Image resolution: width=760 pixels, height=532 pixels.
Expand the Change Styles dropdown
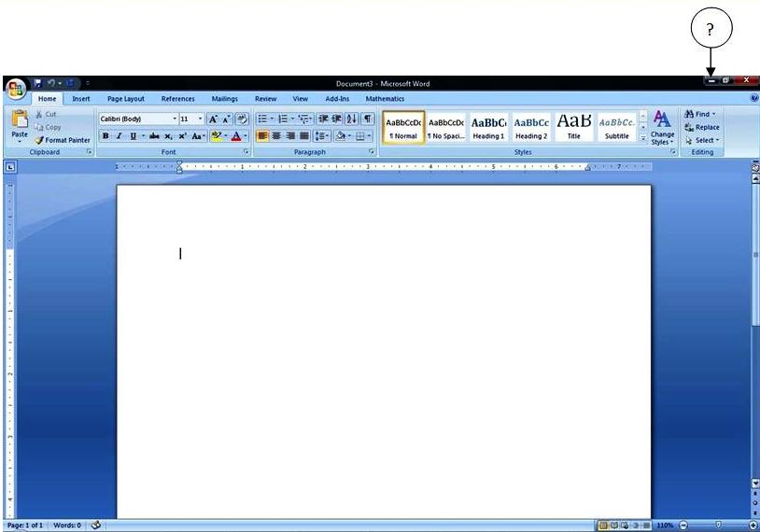pyautogui.click(x=662, y=126)
